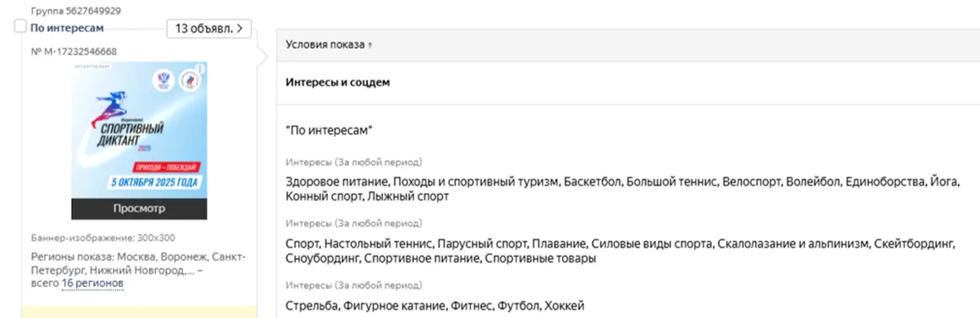980x318 pixels.
Task: Click ad number M-17232546668
Action: [74, 52]
